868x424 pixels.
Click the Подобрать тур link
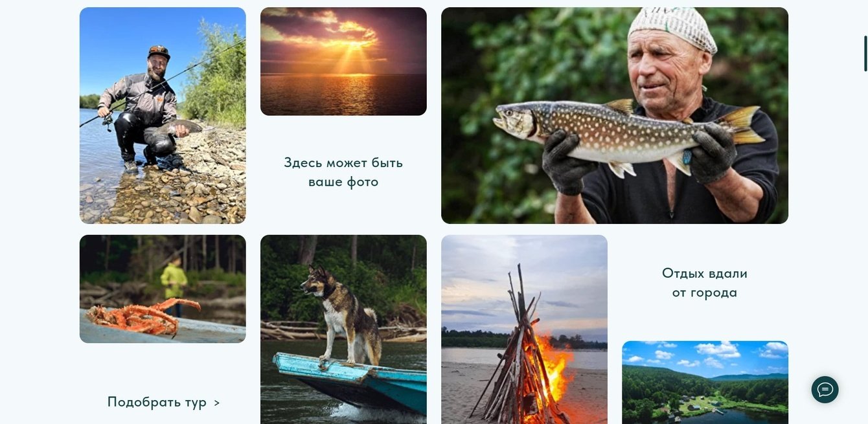click(x=163, y=402)
